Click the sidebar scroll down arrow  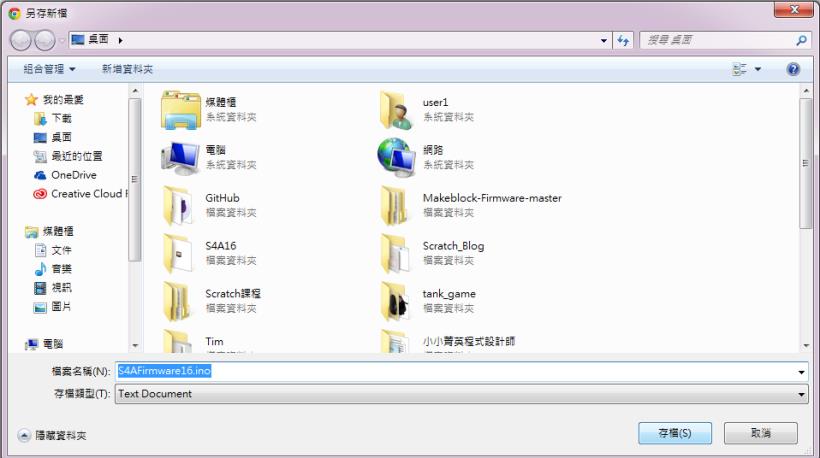click(135, 346)
